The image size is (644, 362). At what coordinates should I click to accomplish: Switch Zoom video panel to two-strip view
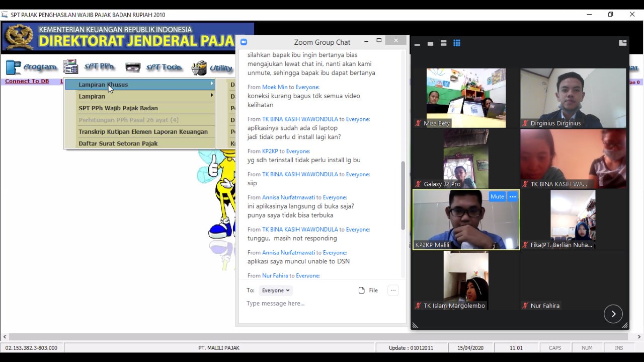tap(443, 43)
